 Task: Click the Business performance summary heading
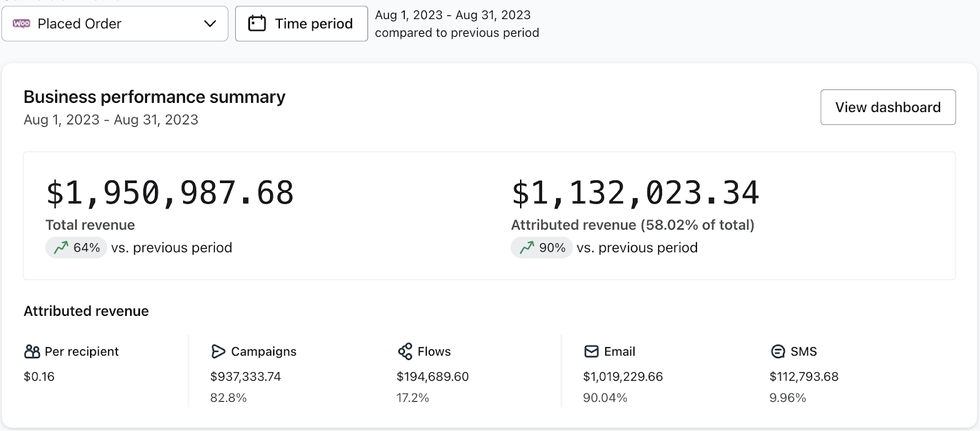(154, 97)
